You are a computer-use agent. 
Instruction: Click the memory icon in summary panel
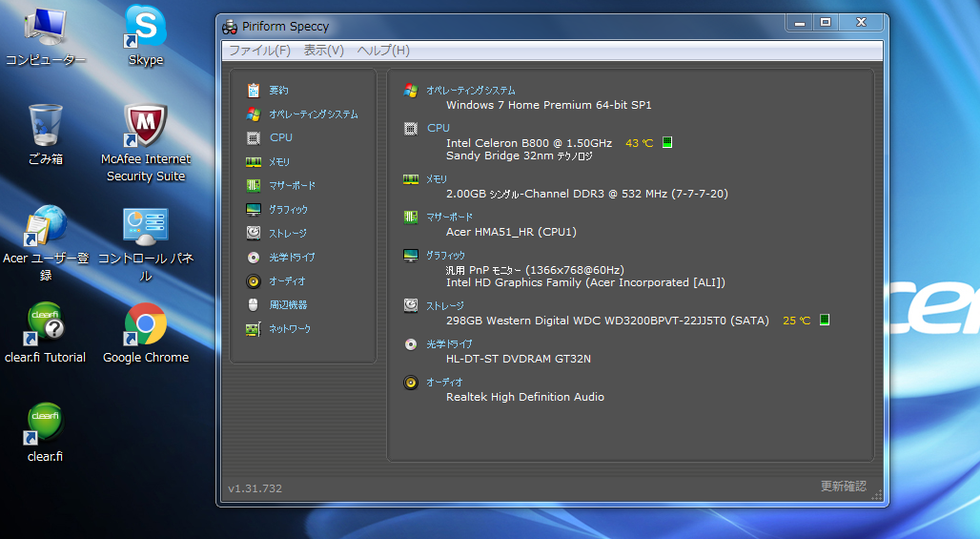(x=411, y=179)
